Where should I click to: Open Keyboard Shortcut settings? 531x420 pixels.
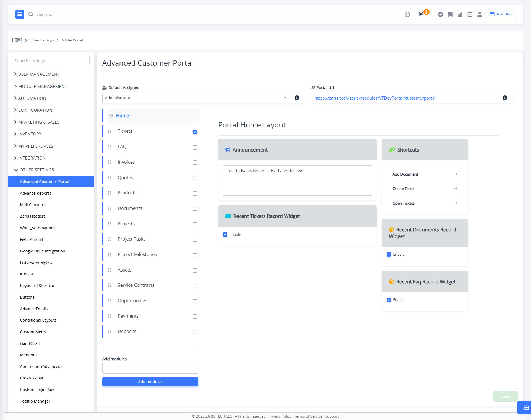coord(37,286)
